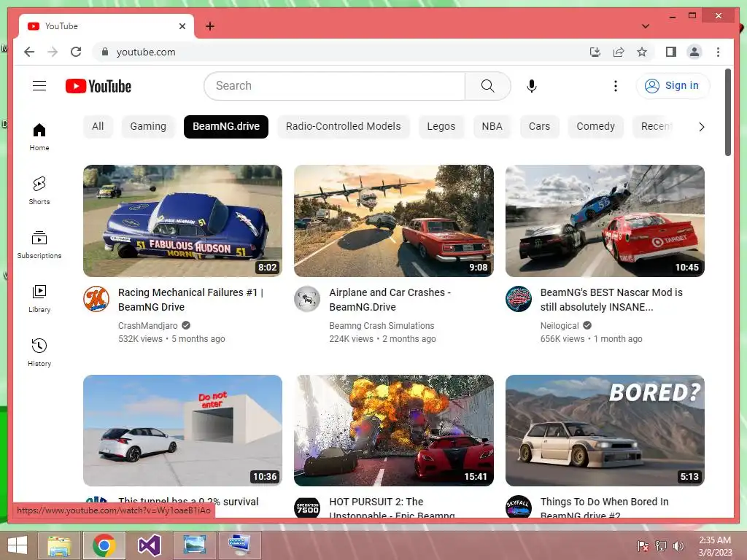747x560 pixels.
Task: Open the YouTube hamburger guide menu
Action: click(39, 86)
